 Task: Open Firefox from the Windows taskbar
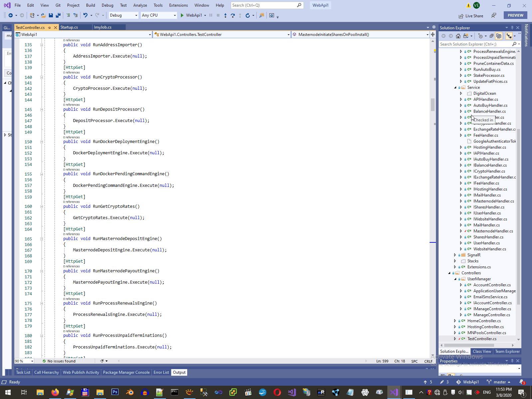55,392
